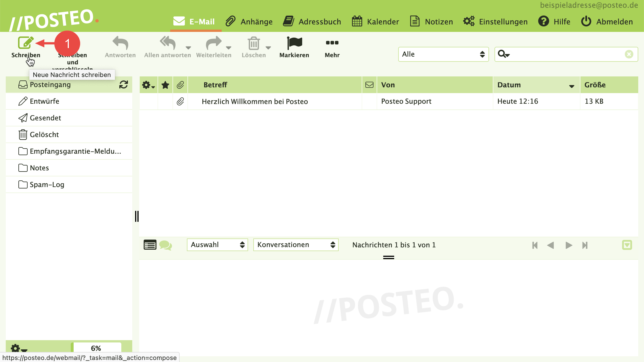
Task: Open the Alle filter dropdown
Action: pos(443,54)
